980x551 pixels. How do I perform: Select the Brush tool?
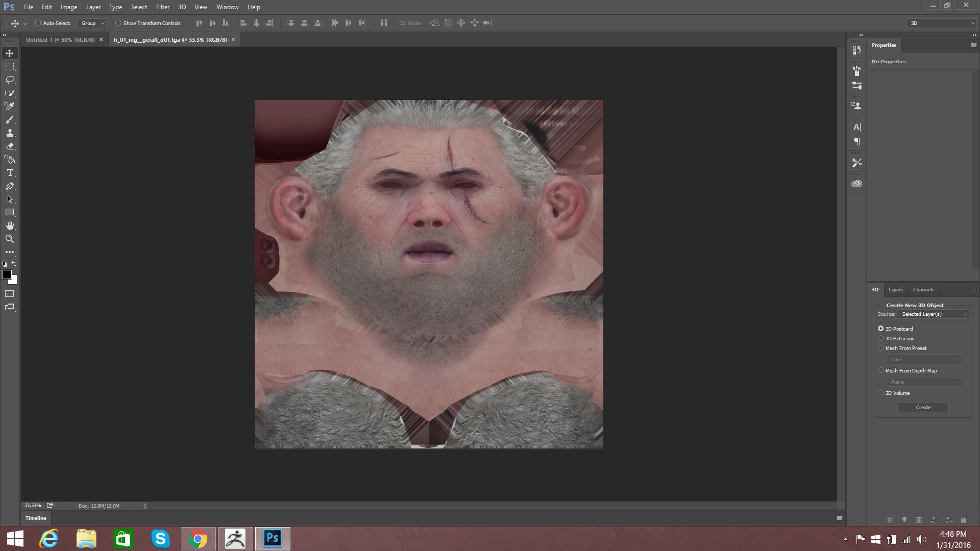10,119
